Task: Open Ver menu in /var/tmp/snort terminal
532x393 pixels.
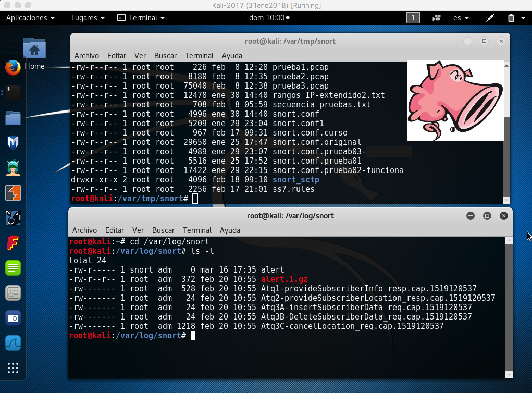Action: 140,56
